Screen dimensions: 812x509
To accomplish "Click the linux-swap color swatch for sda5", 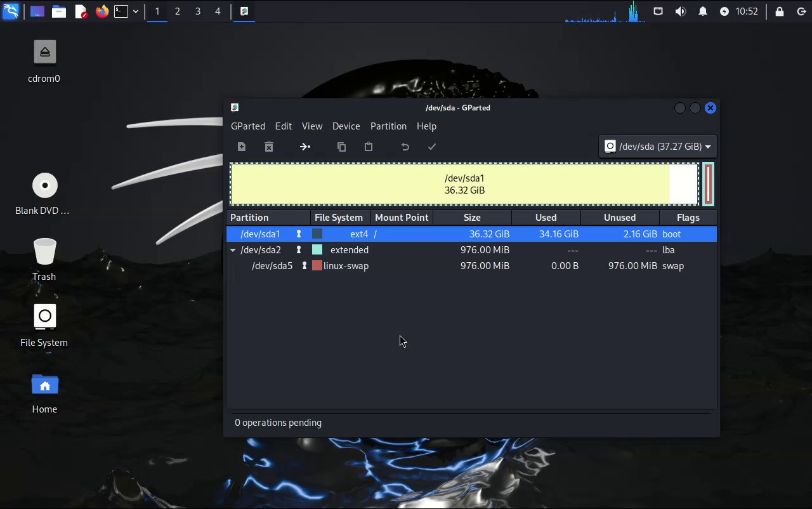I will (317, 265).
